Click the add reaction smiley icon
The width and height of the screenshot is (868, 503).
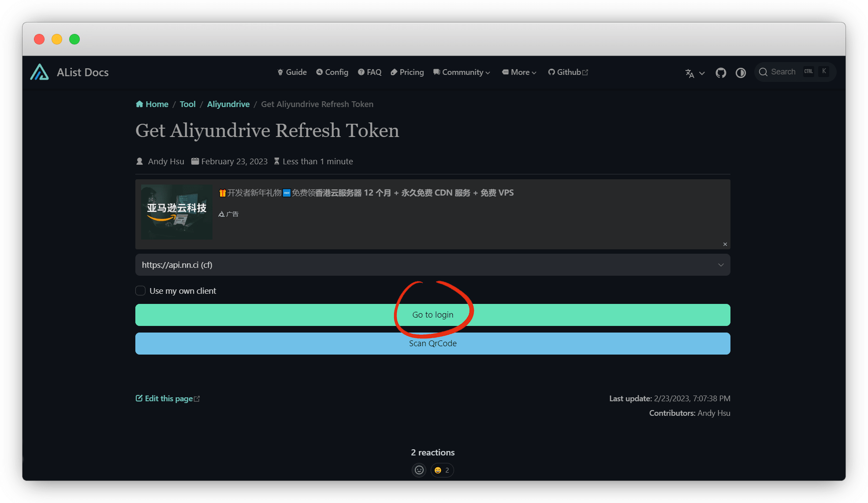[x=419, y=470]
